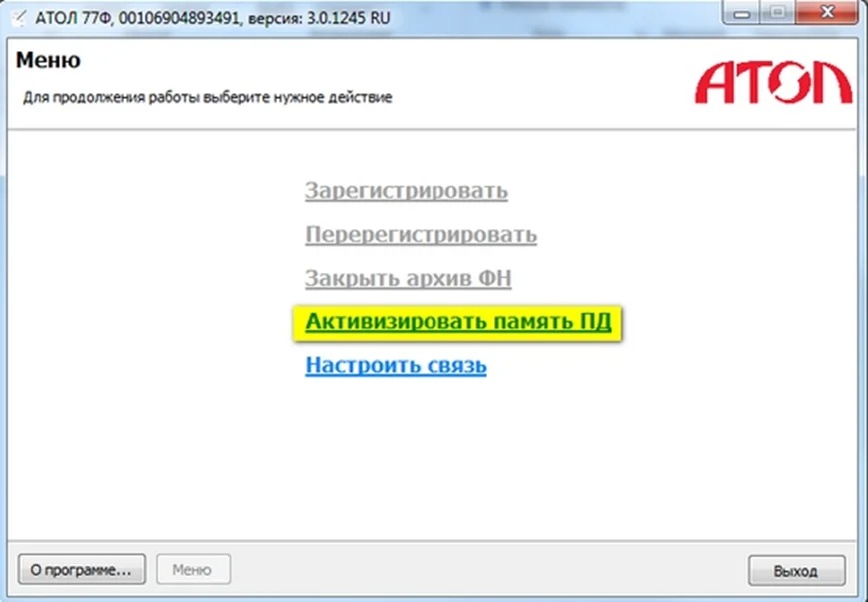Click the application icon in the title bar

pyautogui.click(x=18, y=18)
